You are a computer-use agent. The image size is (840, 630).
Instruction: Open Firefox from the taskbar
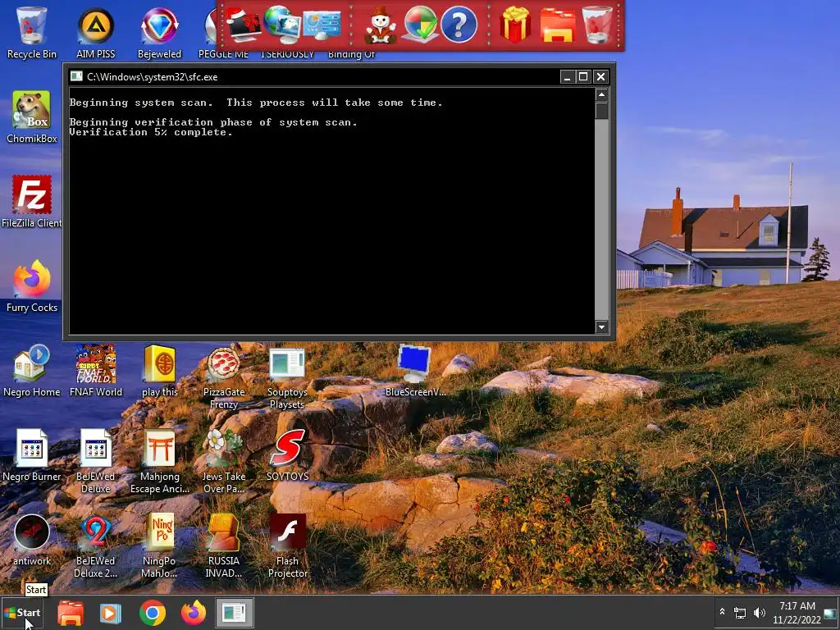194,613
